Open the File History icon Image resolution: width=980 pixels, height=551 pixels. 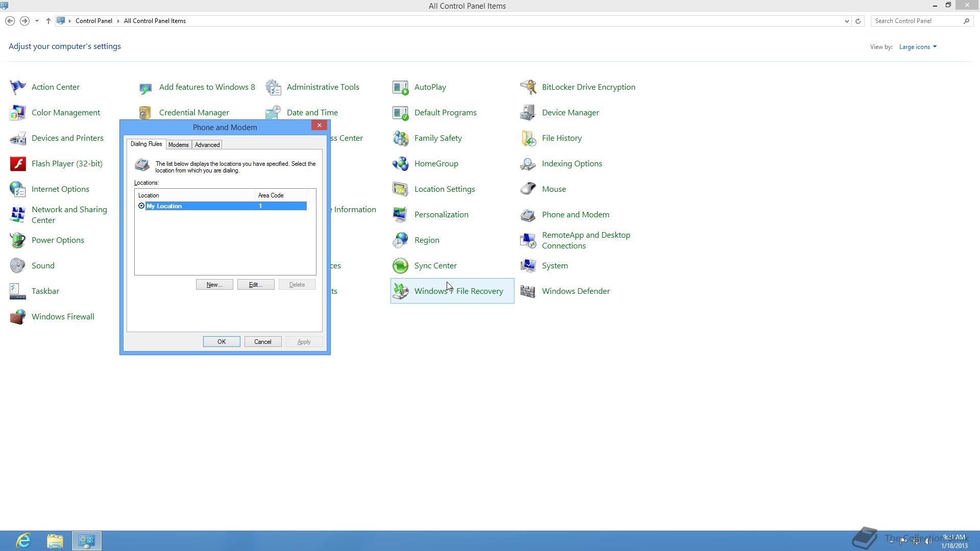coord(528,138)
